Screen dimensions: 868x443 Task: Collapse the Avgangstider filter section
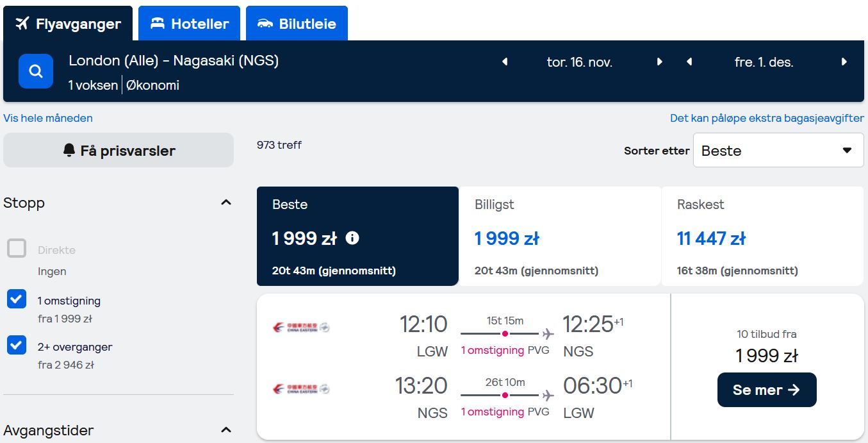(225, 430)
